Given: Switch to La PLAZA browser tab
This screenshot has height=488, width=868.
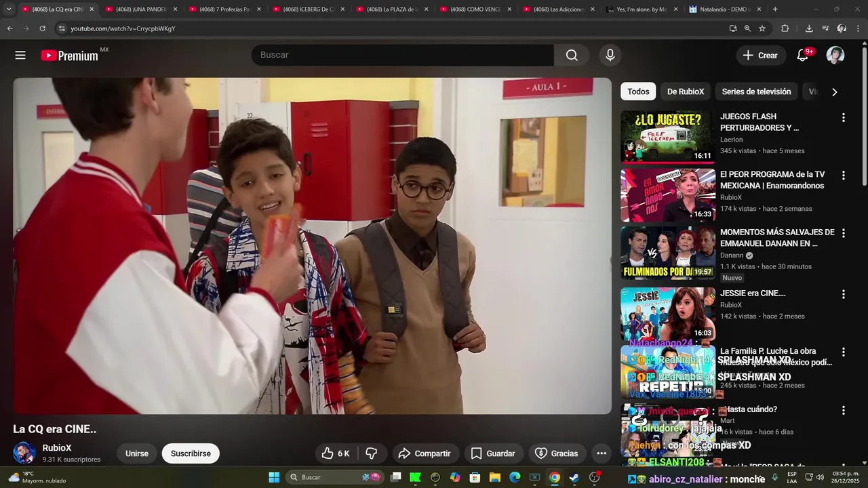Looking at the screenshot, I should 392,9.
